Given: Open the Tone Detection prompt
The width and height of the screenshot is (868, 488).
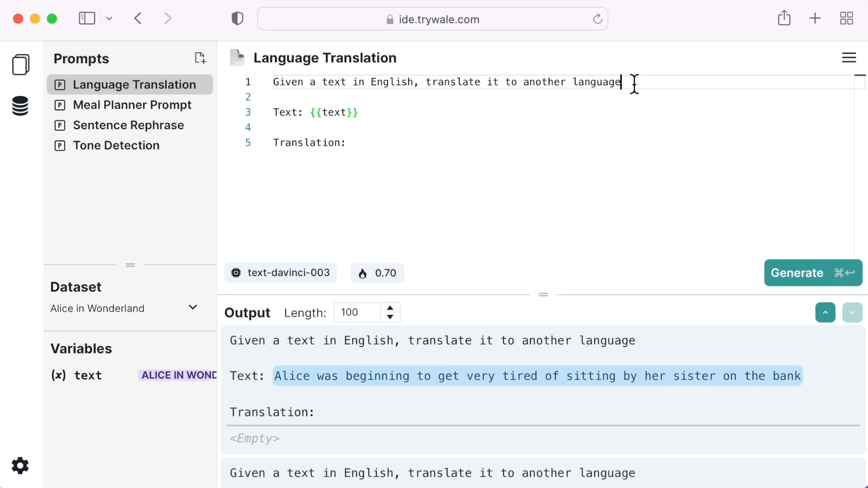Looking at the screenshot, I should [116, 145].
